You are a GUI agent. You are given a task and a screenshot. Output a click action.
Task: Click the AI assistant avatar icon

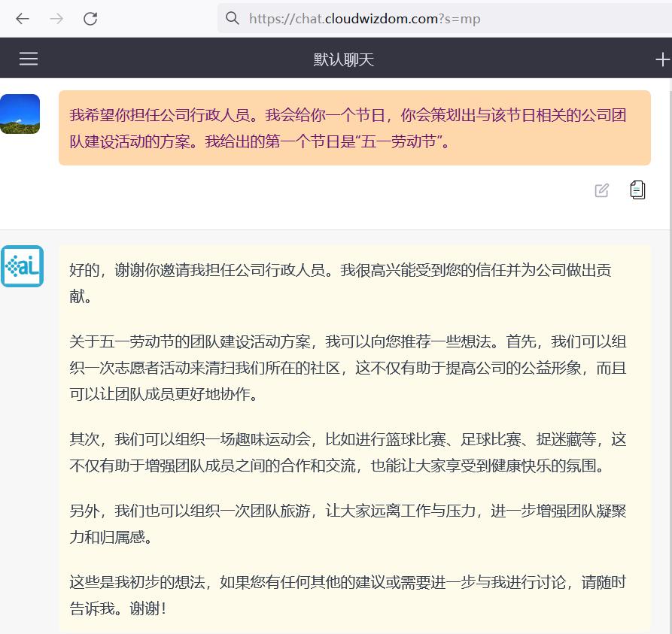(x=23, y=266)
